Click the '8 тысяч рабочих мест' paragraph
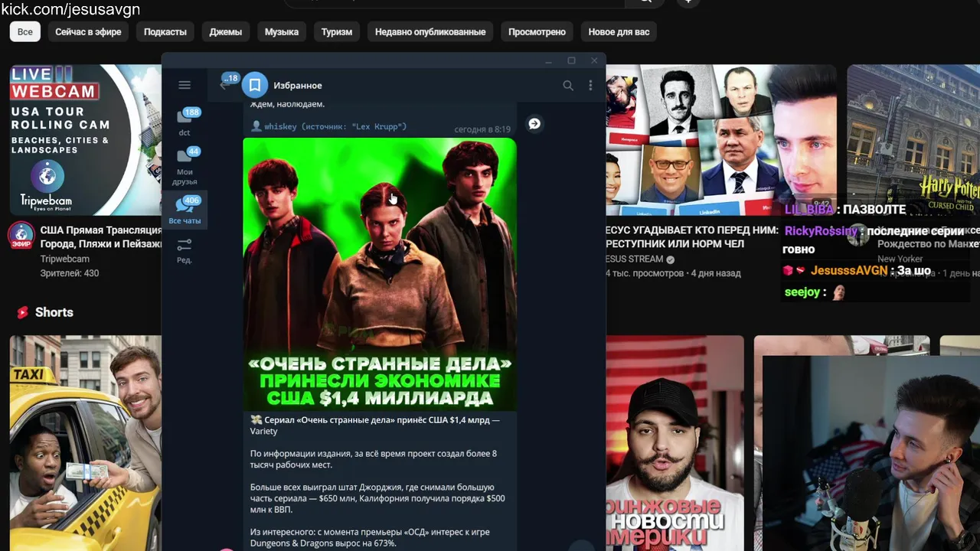The image size is (980, 551). coord(374,459)
